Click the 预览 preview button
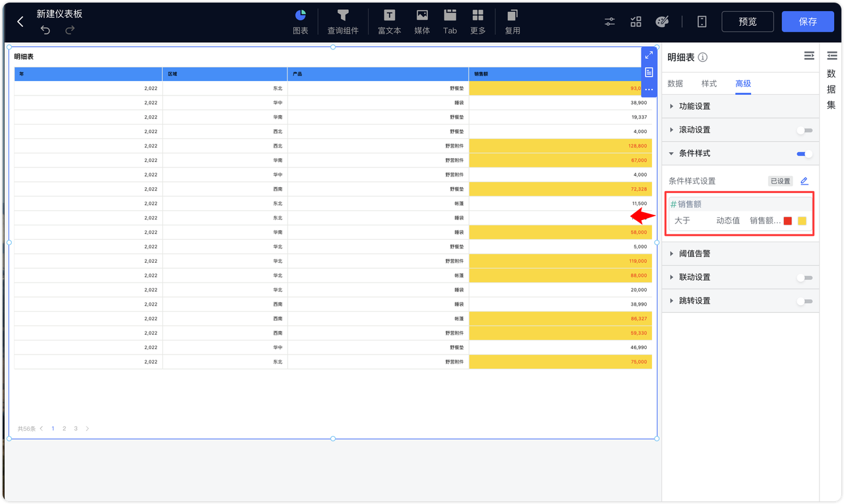The image size is (844, 504). coord(748,22)
